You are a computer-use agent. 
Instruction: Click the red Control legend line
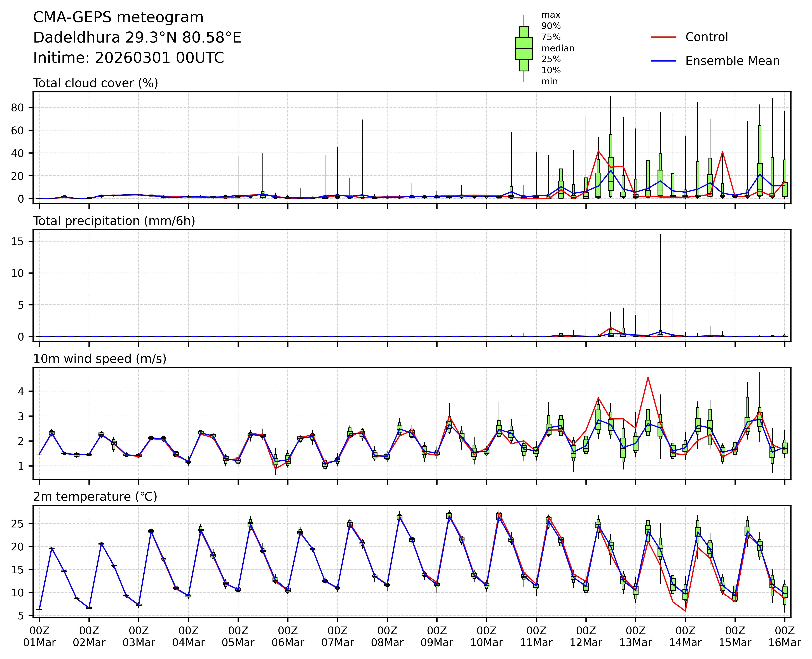664,37
